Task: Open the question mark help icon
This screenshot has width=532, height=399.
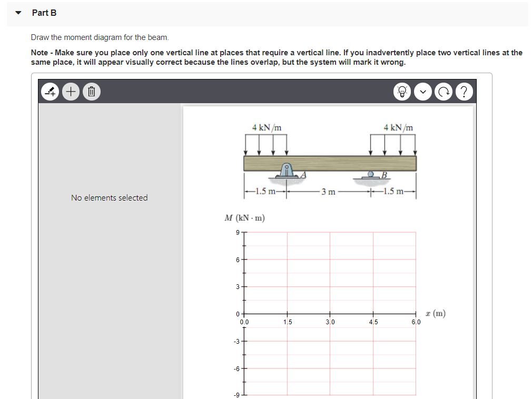Action: [464, 92]
